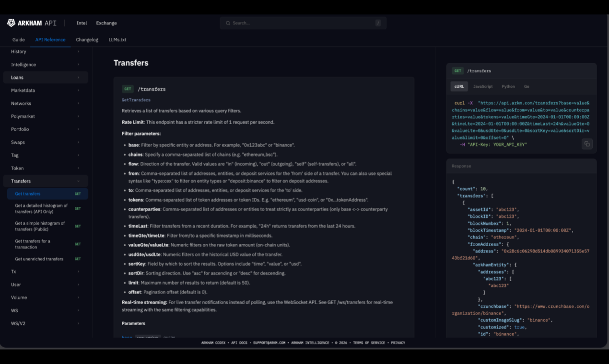
Task: Click the Response panel header
Action: point(521,166)
